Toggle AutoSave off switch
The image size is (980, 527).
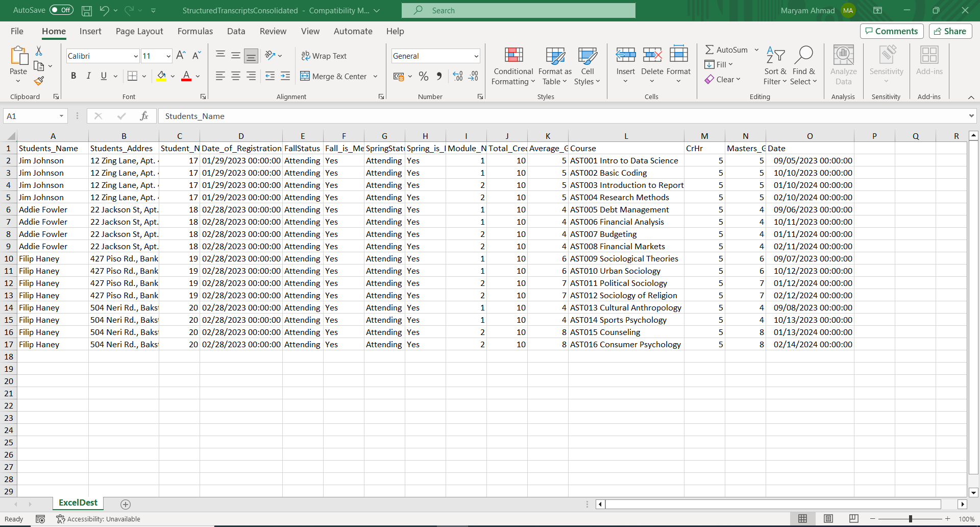click(x=61, y=10)
